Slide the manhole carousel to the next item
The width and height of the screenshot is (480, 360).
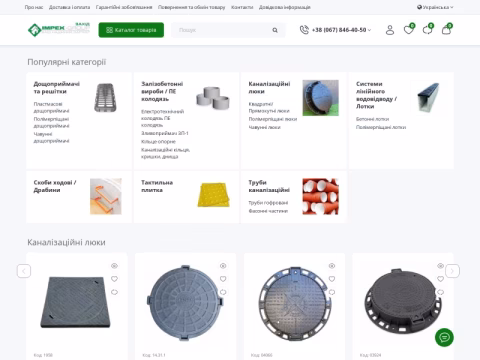coord(452,271)
